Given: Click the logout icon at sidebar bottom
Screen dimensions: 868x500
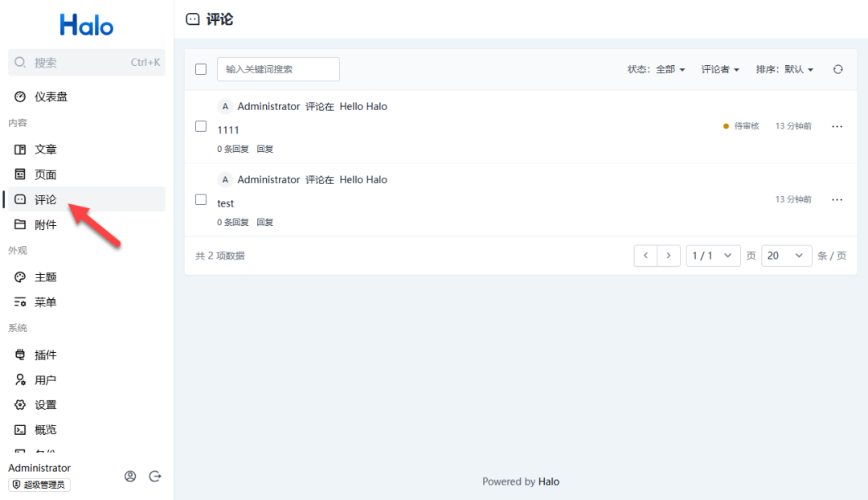Looking at the screenshot, I should 155,476.
